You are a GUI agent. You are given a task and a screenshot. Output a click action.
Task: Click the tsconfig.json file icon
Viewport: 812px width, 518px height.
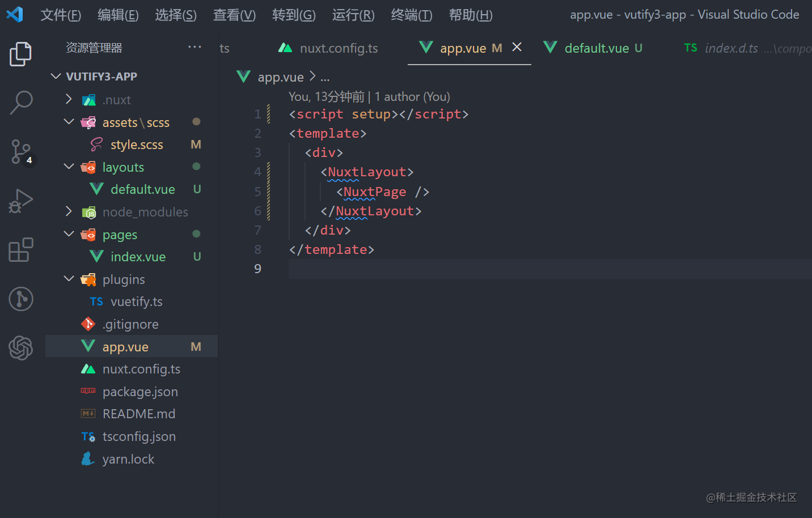tap(88, 436)
